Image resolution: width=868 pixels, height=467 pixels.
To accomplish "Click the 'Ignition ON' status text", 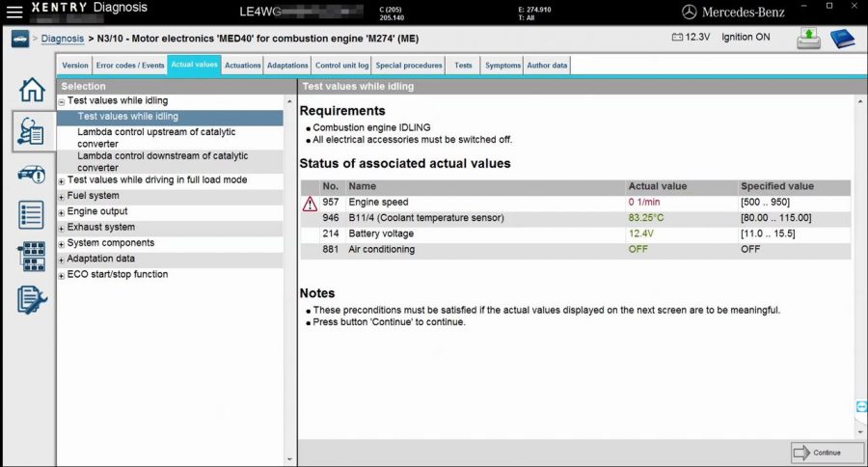I will [x=746, y=37].
